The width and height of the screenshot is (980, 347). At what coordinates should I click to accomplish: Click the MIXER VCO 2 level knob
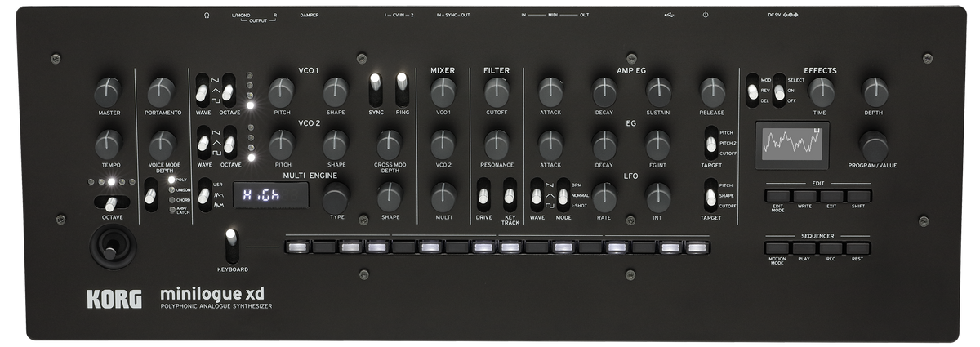(x=443, y=145)
